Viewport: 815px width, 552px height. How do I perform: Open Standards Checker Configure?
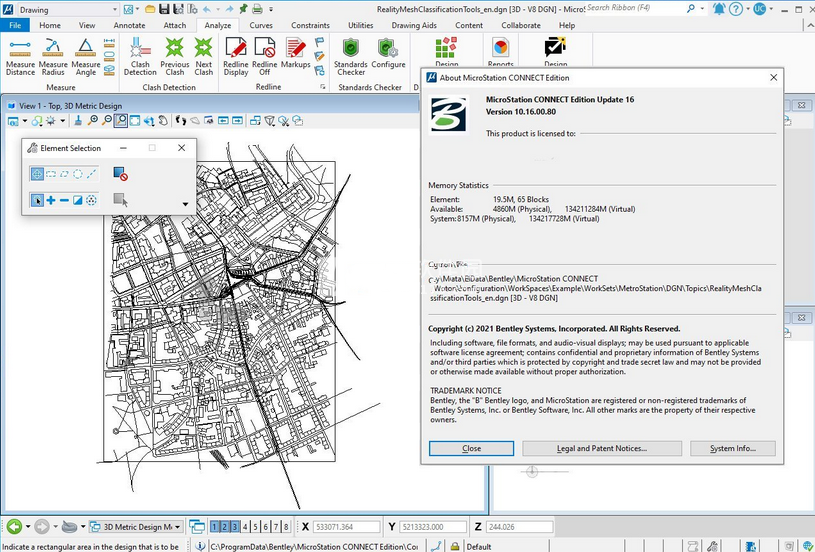tap(388, 54)
